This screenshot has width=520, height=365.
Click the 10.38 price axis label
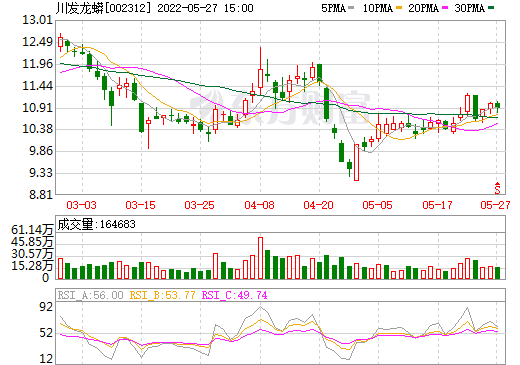click(38, 129)
